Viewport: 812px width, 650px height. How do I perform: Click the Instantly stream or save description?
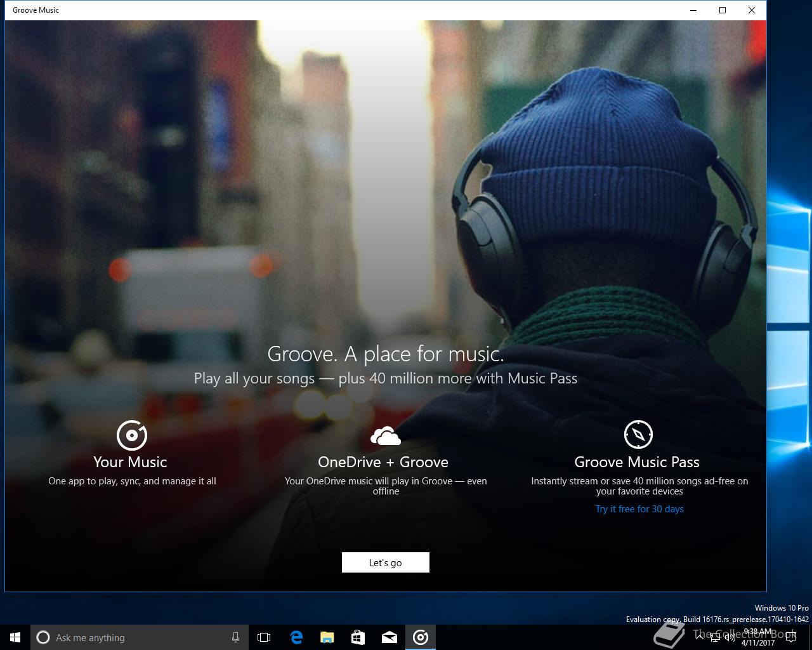tap(639, 486)
